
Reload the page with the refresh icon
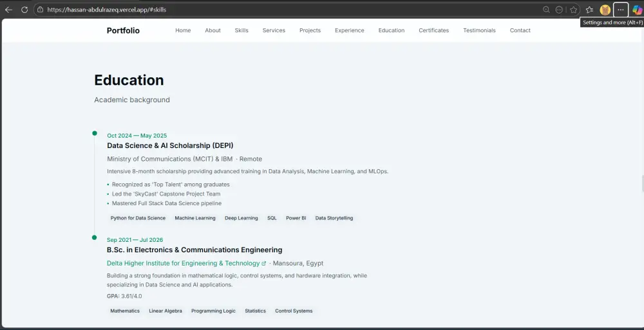point(24,10)
